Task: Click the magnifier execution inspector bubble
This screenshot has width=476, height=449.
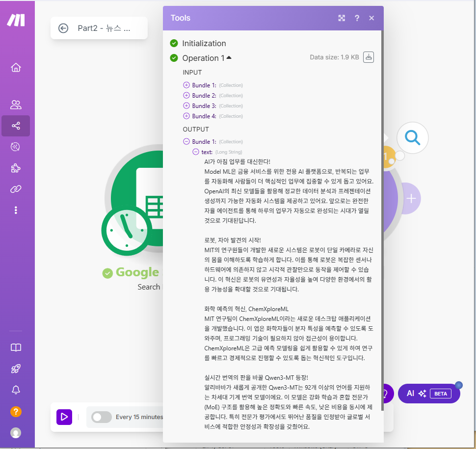Action: (413, 138)
